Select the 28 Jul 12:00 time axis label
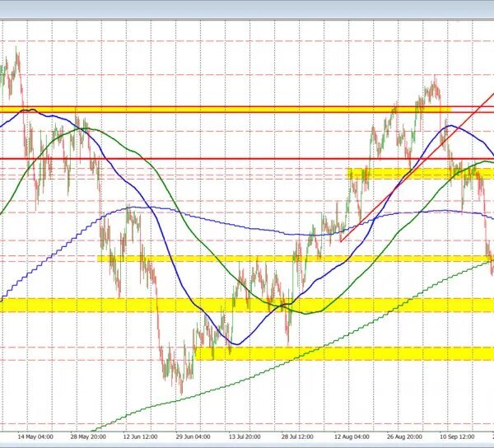 (x=297, y=437)
